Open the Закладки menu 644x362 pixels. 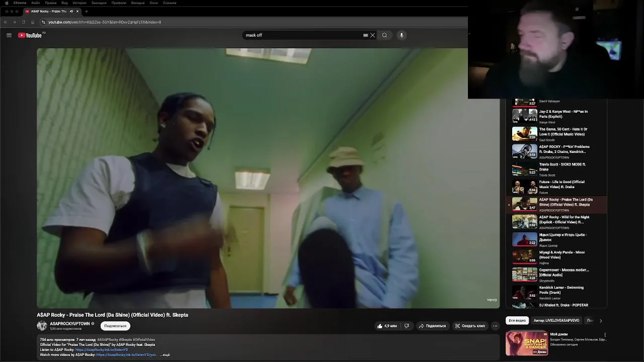pos(99,3)
